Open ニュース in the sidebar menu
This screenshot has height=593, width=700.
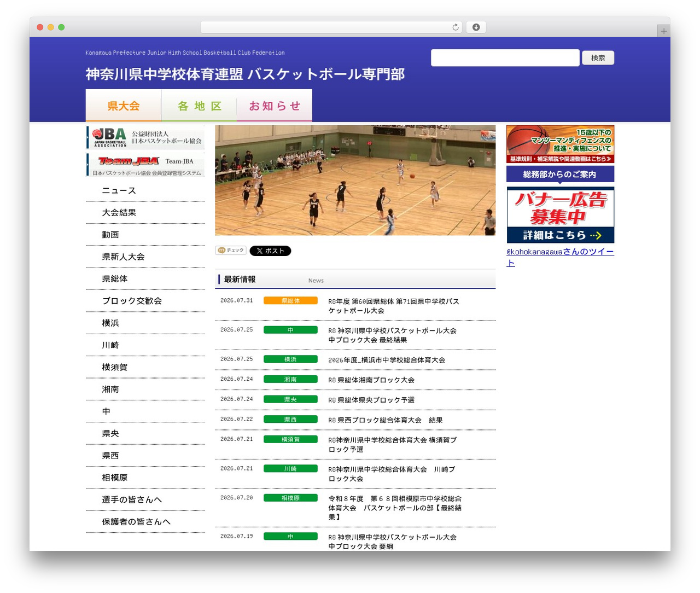tap(145, 191)
